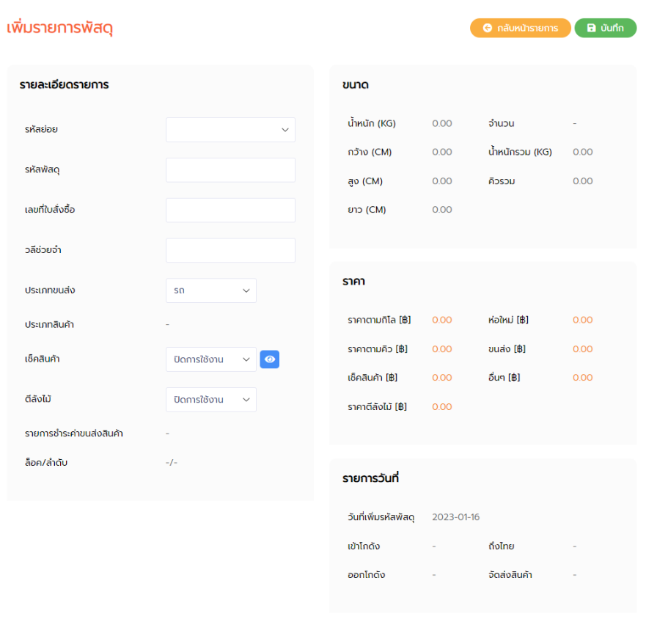The width and height of the screenshot is (646, 644).
Task: Select the วลีช่วยจำ input field
Action: pyautogui.click(x=230, y=250)
